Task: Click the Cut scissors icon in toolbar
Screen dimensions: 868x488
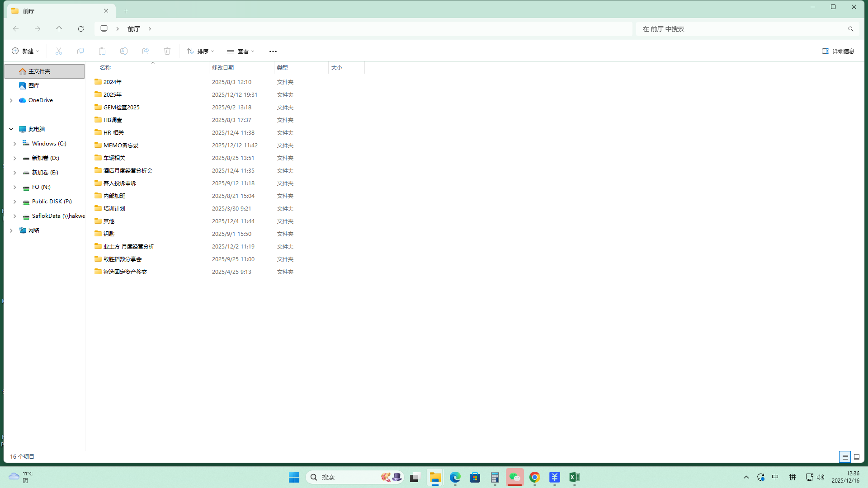Action: (x=59, y=51)
